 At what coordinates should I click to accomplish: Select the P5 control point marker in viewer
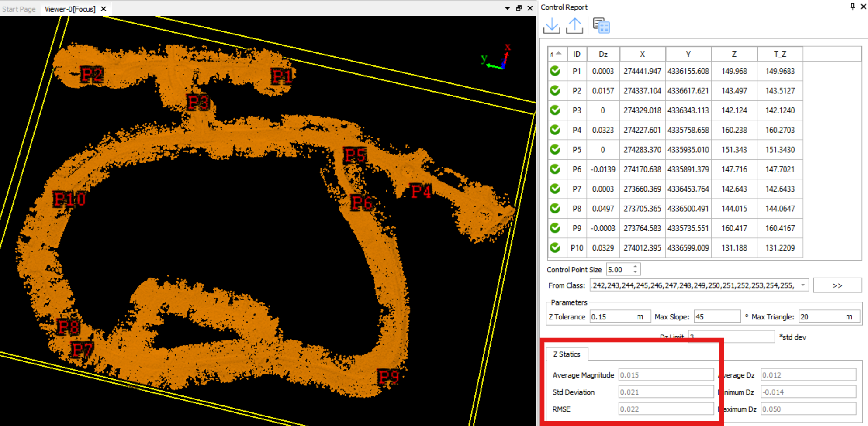(x=355, y=155)
